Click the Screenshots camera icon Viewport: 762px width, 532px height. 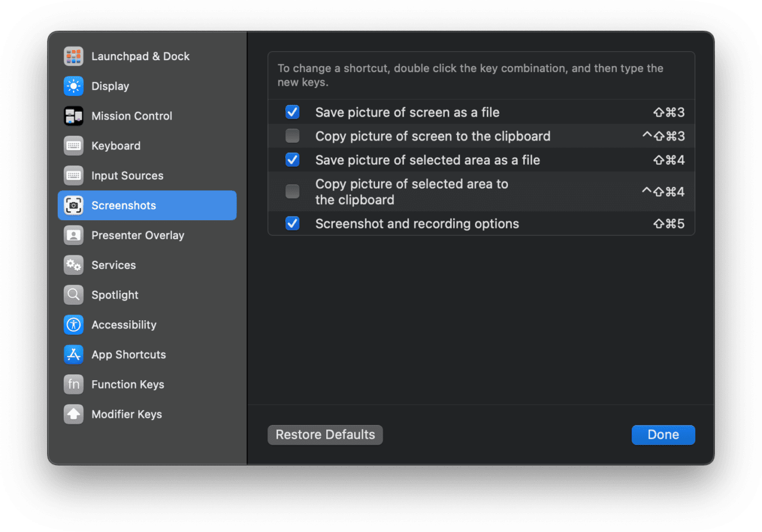73,205
